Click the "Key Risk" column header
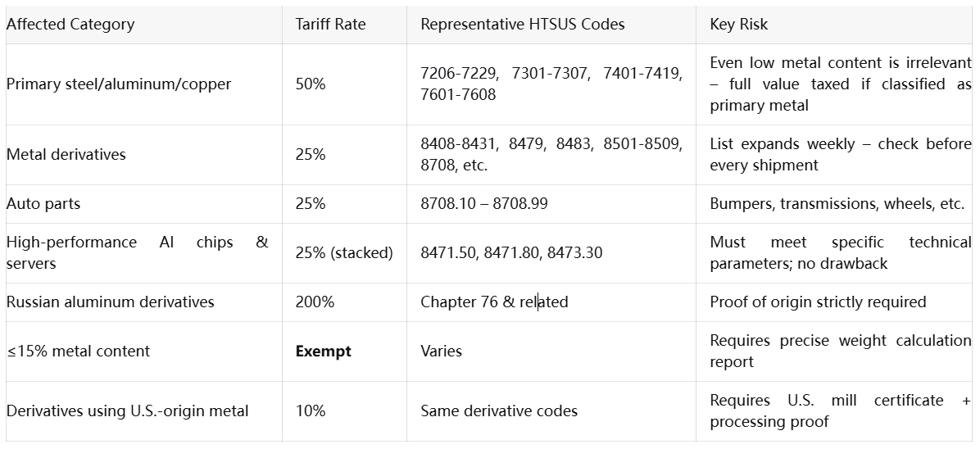The width and height of the screenshot is (980, 449). coord(739,25)
